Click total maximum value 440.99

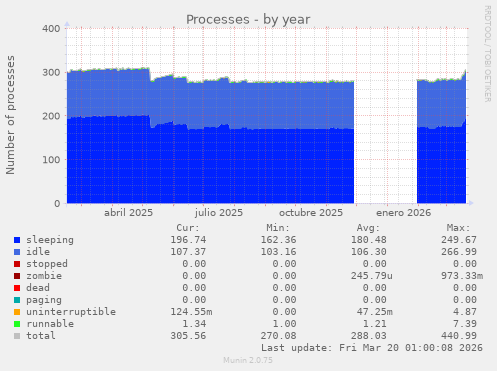click(459, 336)
